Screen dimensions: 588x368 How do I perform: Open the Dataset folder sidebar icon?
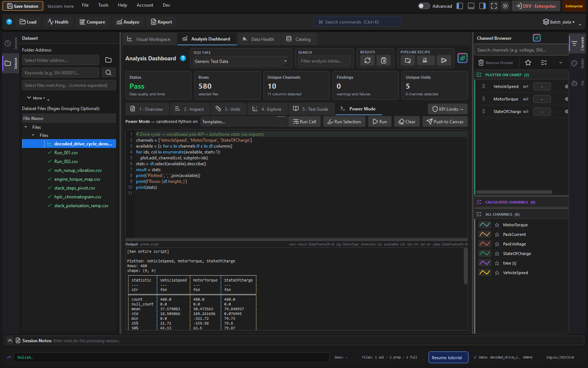pyautogui.click(x=8, y=63)
